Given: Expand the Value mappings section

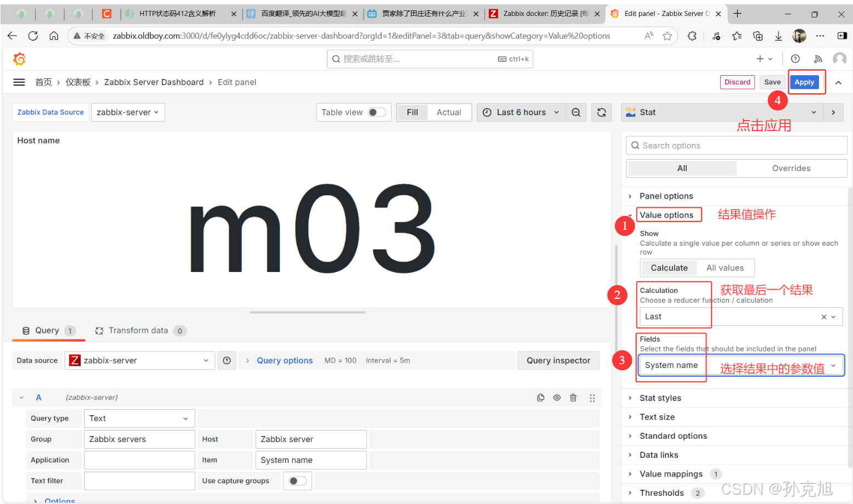Looking at the screenshot, I should [671, 474].
